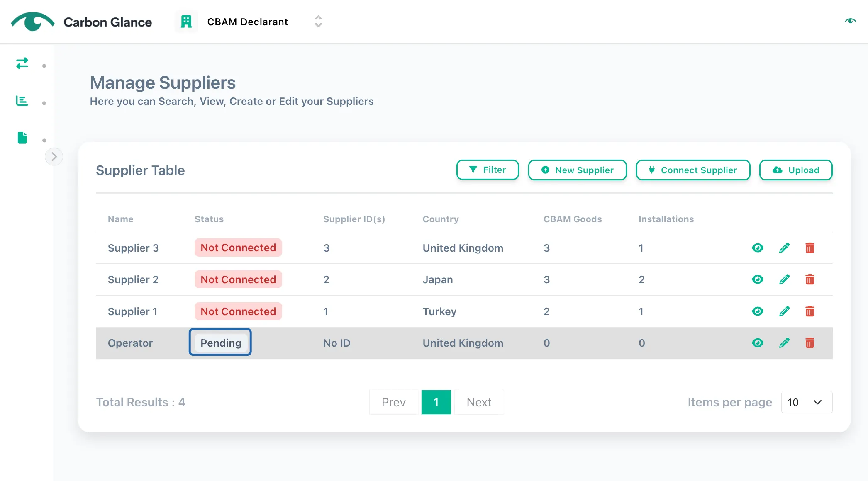Click the Turkey country cell

439,311
